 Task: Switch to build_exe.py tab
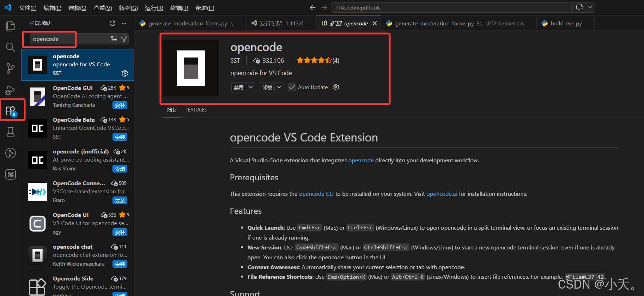click(x=565, y=23)
